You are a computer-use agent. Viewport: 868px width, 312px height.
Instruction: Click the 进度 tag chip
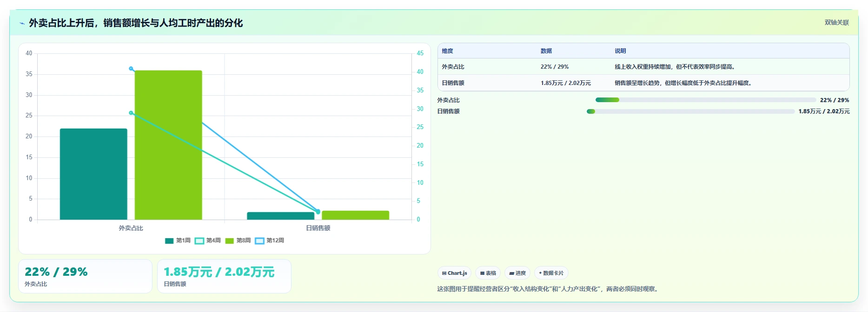click(x=517, y=273)
